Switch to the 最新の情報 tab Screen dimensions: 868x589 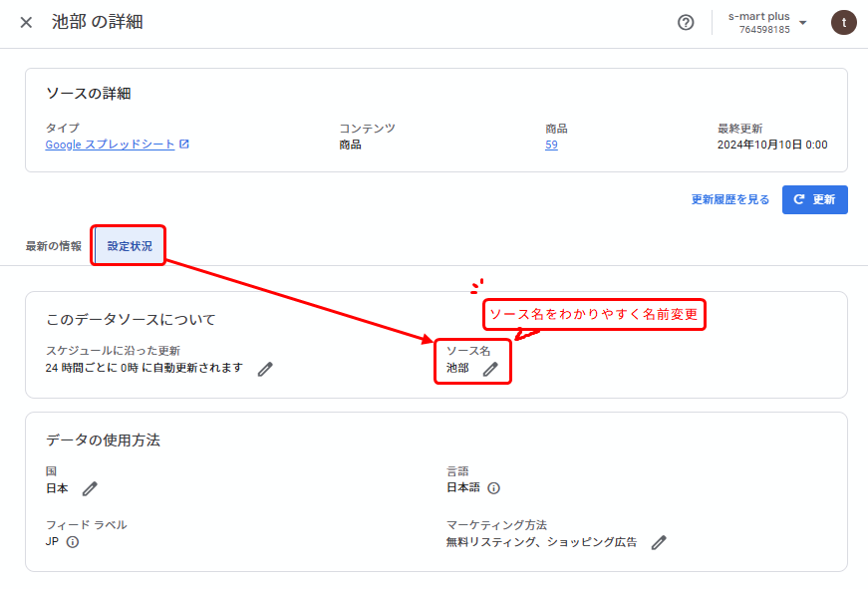pyautogui.click(x=54, y=246)
